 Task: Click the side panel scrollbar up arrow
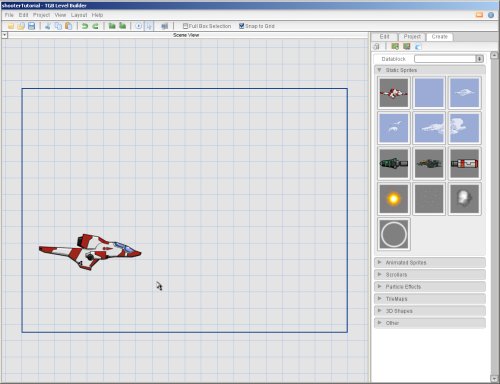494,55
